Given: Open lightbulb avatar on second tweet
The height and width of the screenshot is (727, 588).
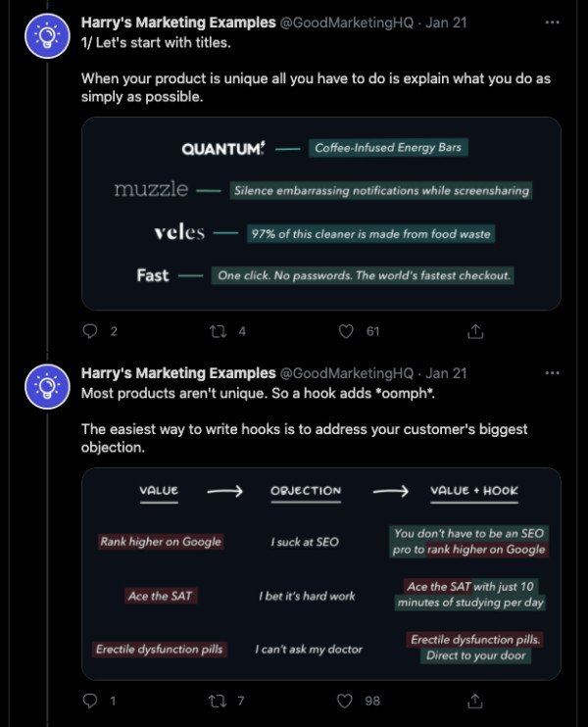Looking at the screenshot, I should 47,386.
